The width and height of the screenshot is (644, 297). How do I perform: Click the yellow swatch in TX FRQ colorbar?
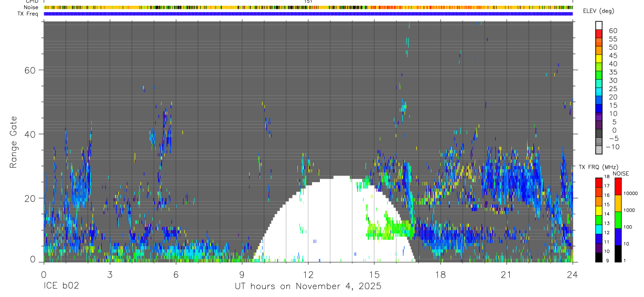click(x=599, y=210)
